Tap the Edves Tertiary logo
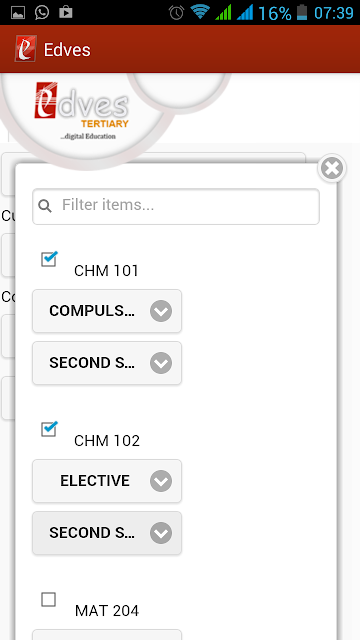 (x=82, y=111)
